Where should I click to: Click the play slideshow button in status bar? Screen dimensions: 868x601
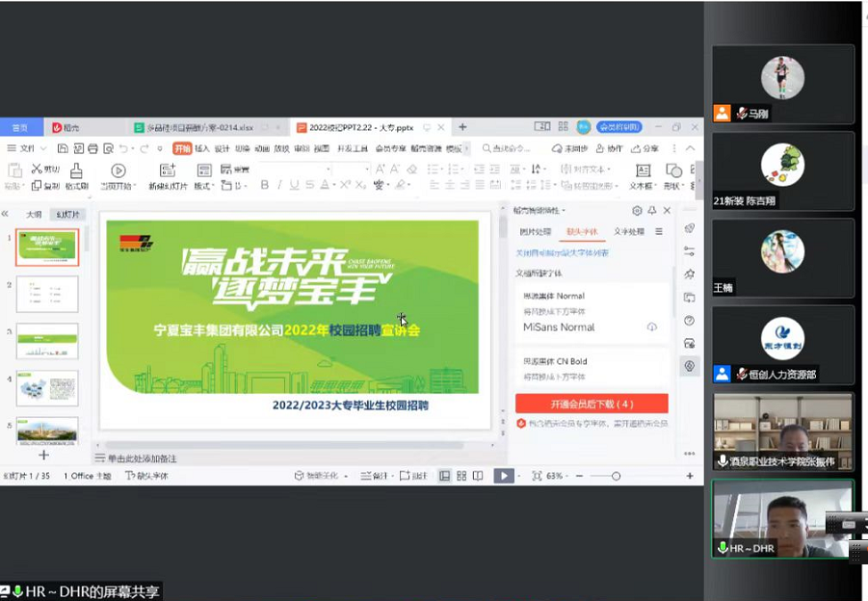tap(503, 476)
